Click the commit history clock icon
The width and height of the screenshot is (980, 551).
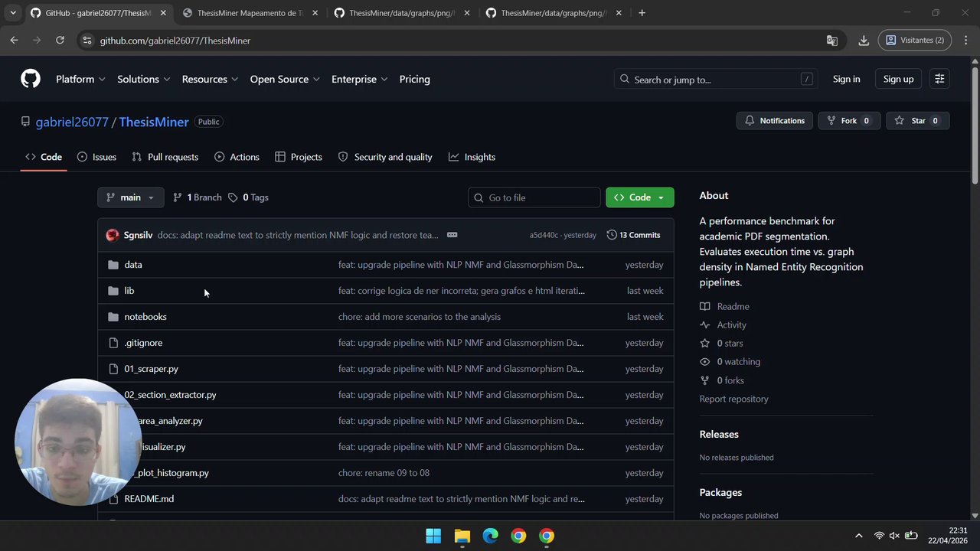point(612,235)
